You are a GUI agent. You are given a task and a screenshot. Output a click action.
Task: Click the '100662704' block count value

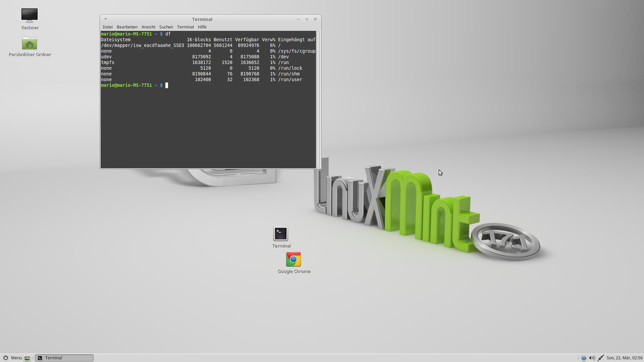click(x=199, y=45)
